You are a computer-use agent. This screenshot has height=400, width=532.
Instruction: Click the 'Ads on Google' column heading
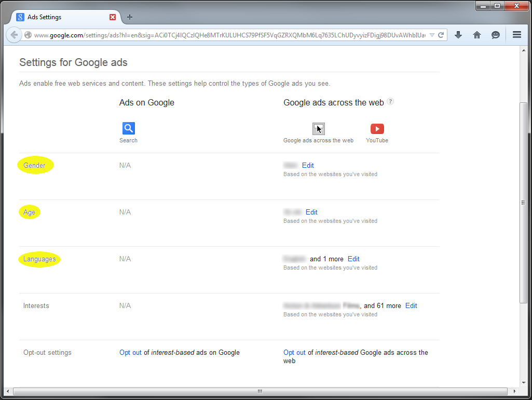tap(146, 102)
